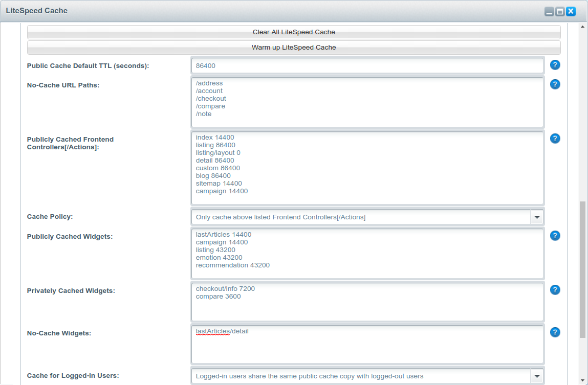Open help for Privately Cached Widgets

coord(555,290)
